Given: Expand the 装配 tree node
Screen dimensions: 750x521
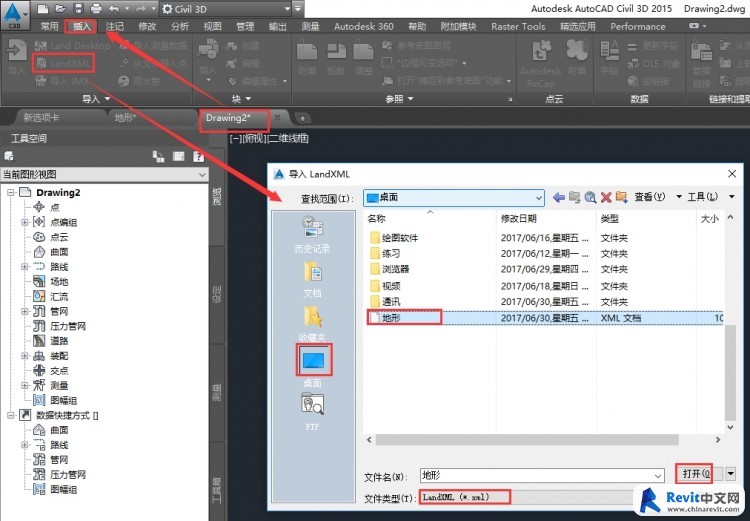Looking at the screenshot, I should [25, 356].
